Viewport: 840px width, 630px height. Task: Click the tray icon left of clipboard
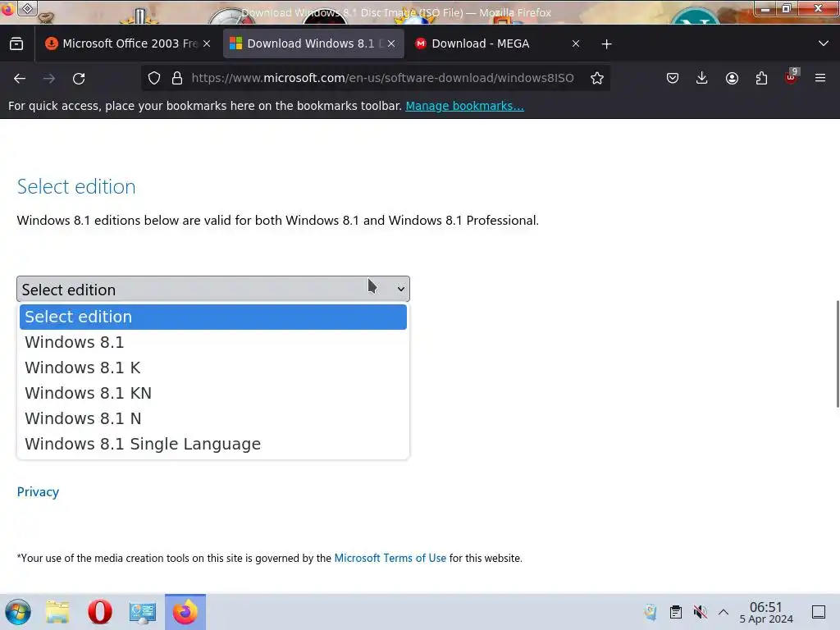click(x=651, y=612)
